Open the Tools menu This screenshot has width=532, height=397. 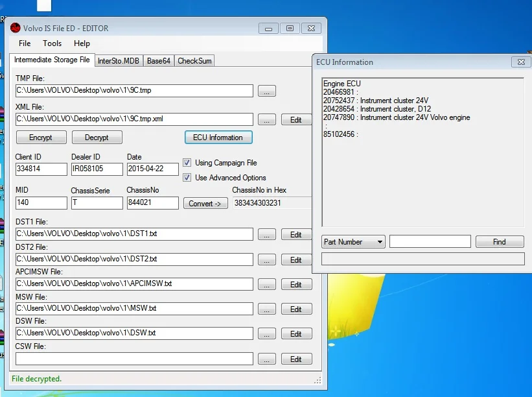[52, 43]
